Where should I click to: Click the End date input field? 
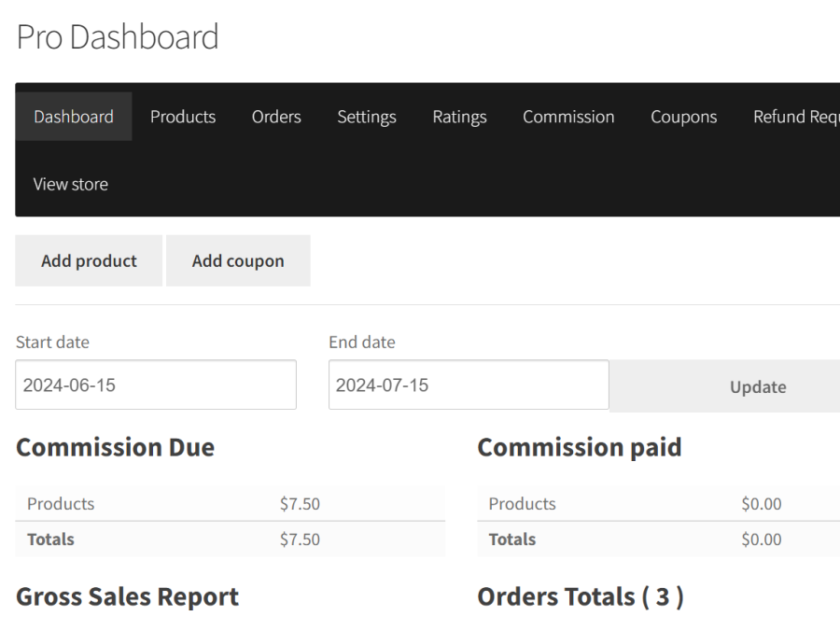coord(468,385)
